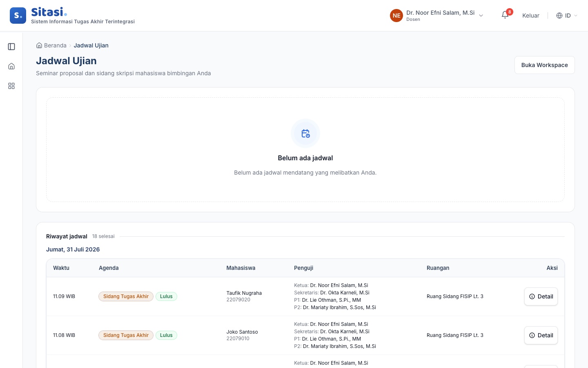This screenshot has width=588, height=368.
Task: Click student number 22079010
Action: point(238,339)
